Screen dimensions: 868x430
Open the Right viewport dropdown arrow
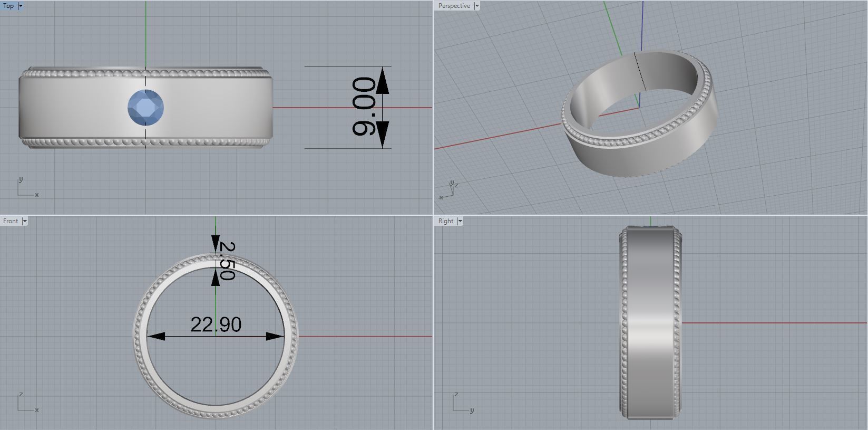(x=460, y=221)
